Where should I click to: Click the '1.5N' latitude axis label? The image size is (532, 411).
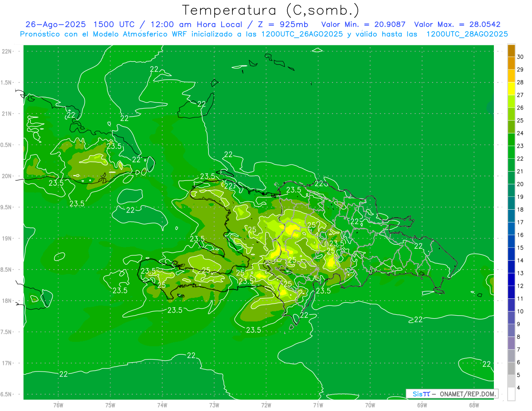6,82
